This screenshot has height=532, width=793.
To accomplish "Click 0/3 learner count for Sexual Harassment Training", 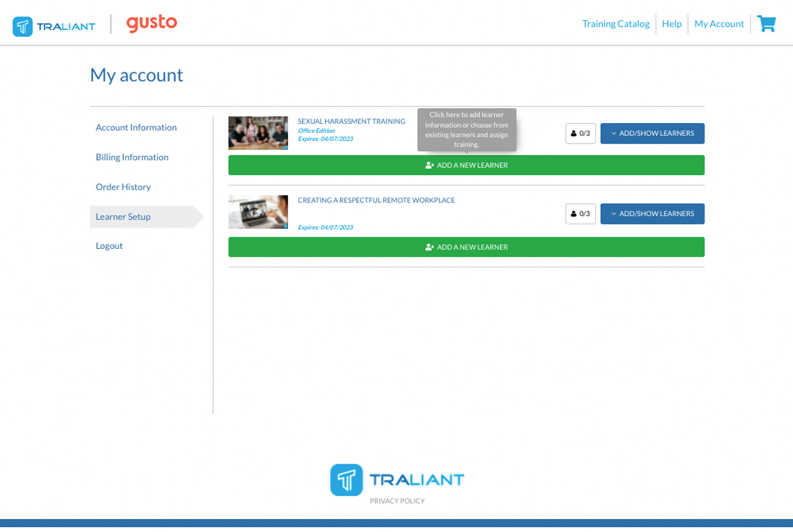I will [580, 133].
